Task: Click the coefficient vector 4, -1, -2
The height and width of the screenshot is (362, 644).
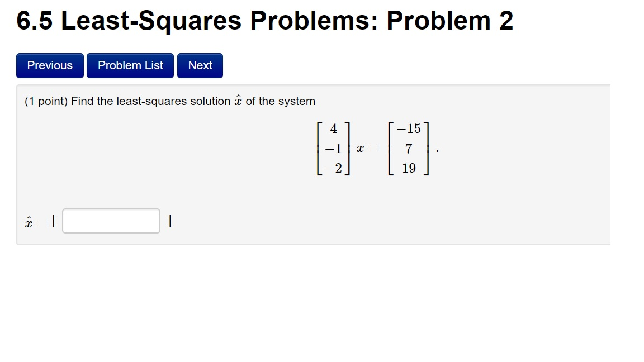Action: coord(333,148)
